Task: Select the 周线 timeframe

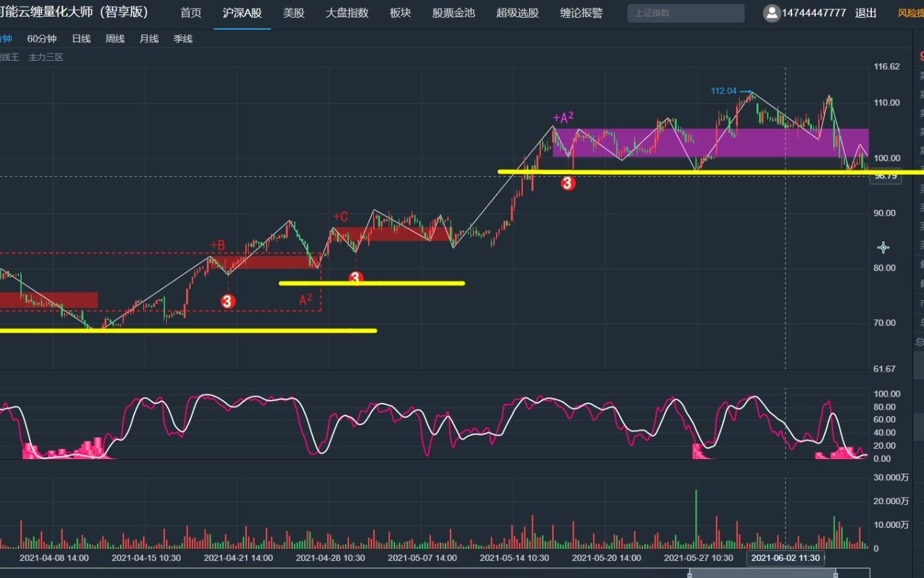Action: 115,39
